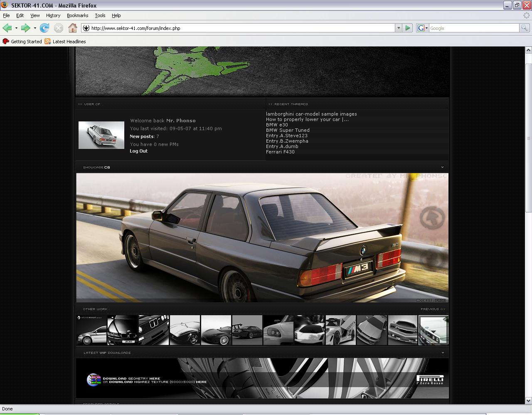The image size is (532, 415).
Task: Expand the address bar URL history dropdown
Action: [x=398, y=28]
